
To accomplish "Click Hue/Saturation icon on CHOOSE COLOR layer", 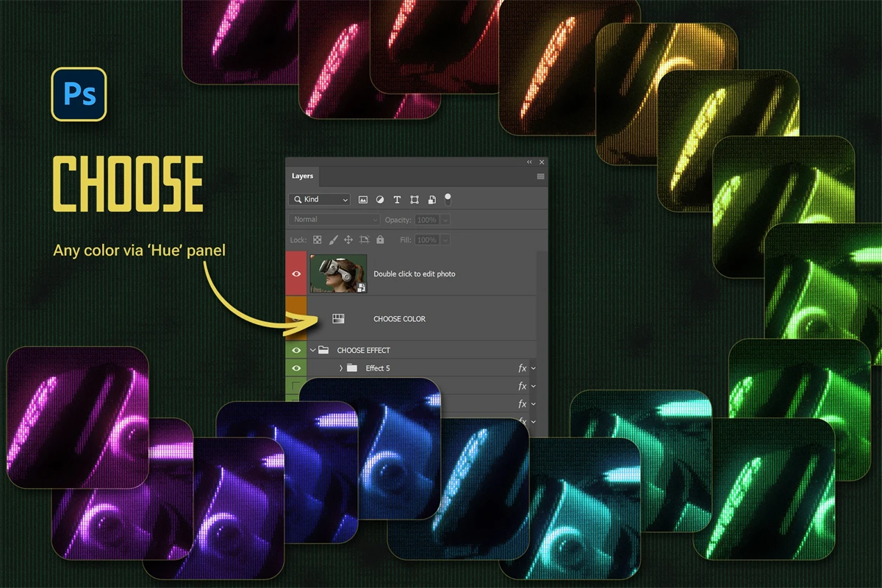I will 338,319.
